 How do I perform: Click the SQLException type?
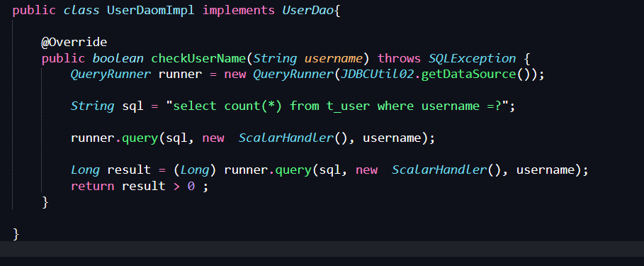coord(473,58)
